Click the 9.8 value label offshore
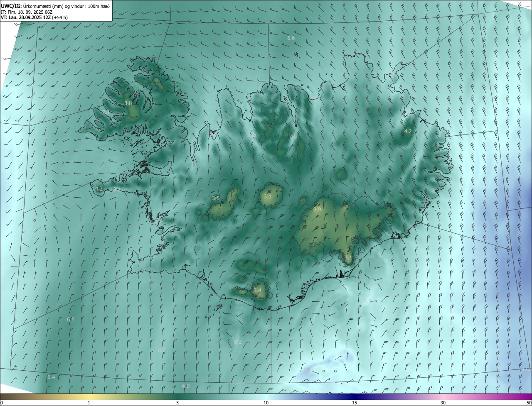 point(367,301)
